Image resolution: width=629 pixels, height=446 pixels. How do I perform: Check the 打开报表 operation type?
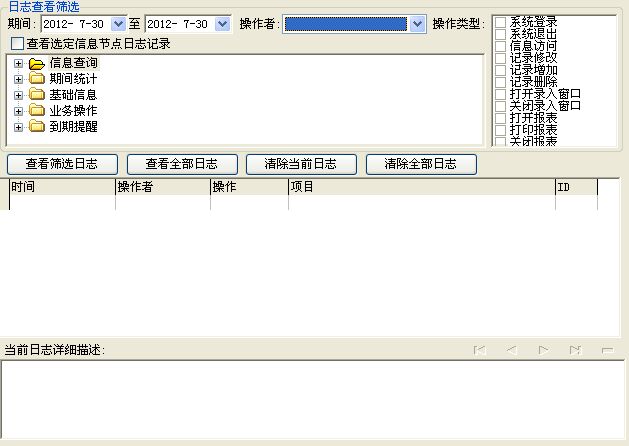[x=501, y=118]
